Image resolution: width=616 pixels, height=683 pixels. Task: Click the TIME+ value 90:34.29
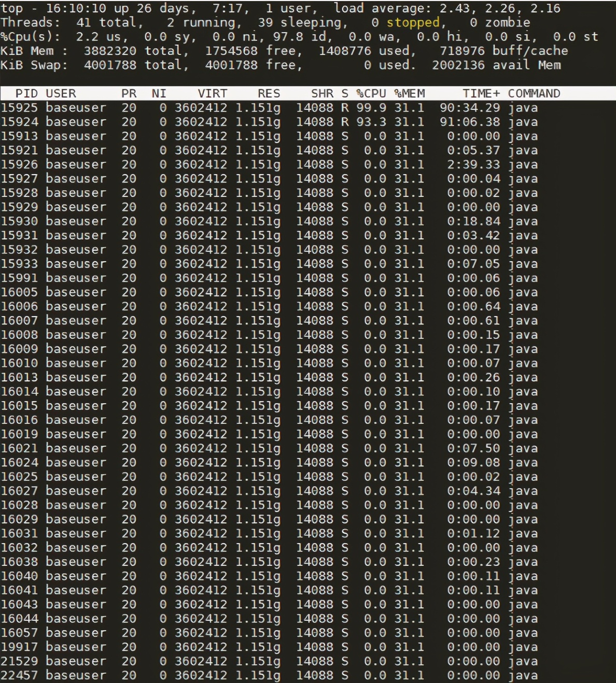point(470,108)
